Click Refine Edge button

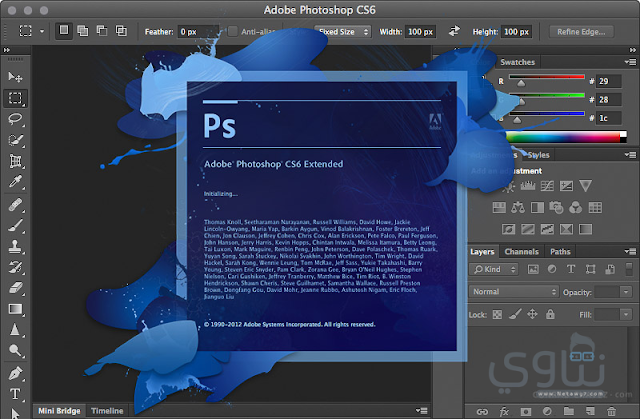(x=581, y=32)
